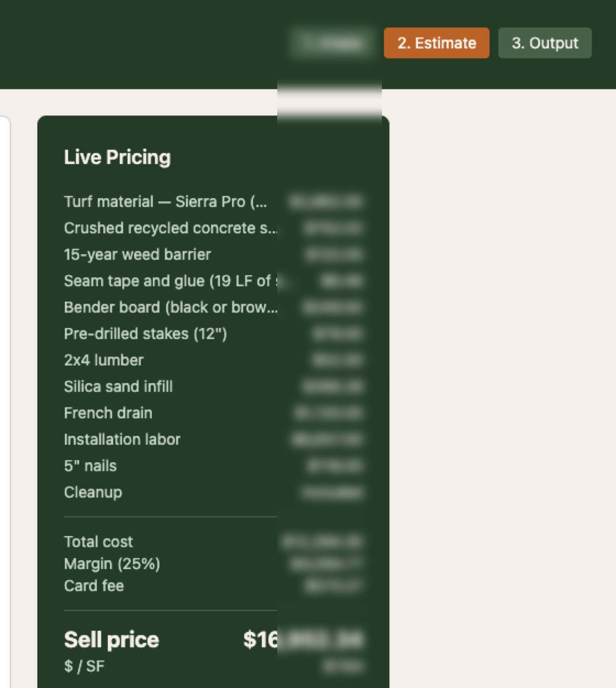Click the Sell price total

pyautogui.click(x=111, y=639)
